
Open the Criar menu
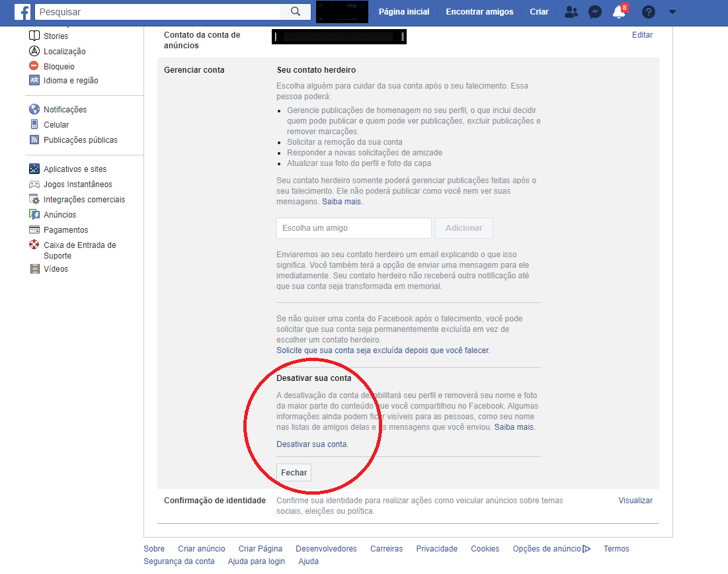tap(539, 12)
